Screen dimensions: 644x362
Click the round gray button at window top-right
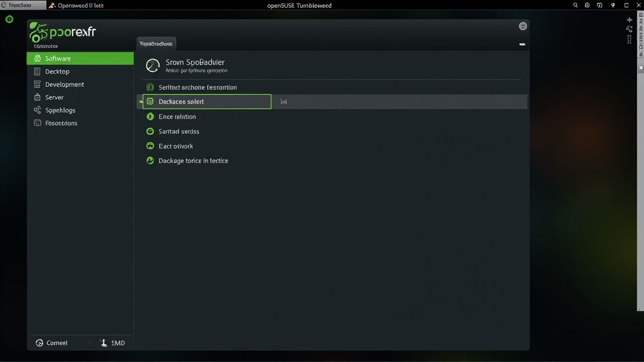[x=523, y=26]
